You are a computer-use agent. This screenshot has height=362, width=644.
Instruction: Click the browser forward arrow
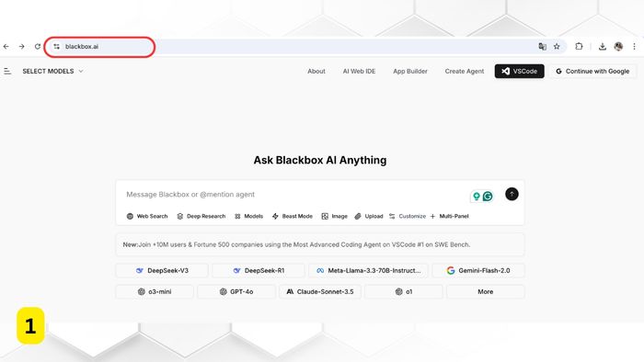pos(22,47)
